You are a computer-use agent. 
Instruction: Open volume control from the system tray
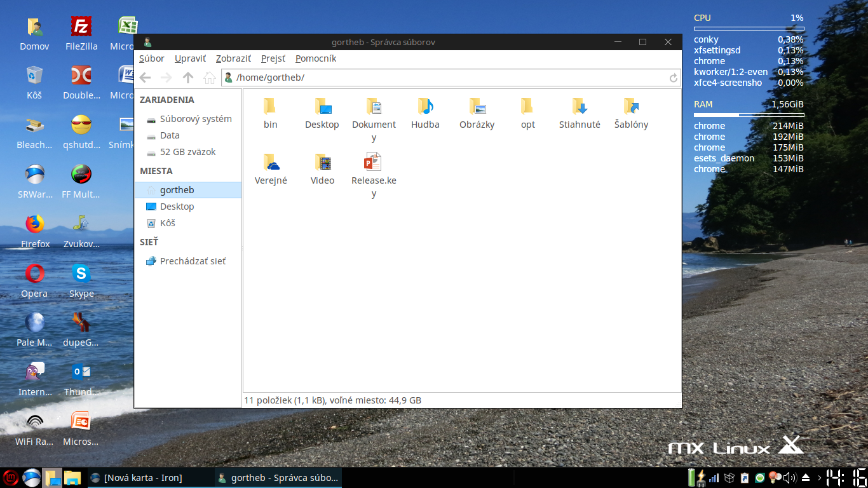point(789,477)
